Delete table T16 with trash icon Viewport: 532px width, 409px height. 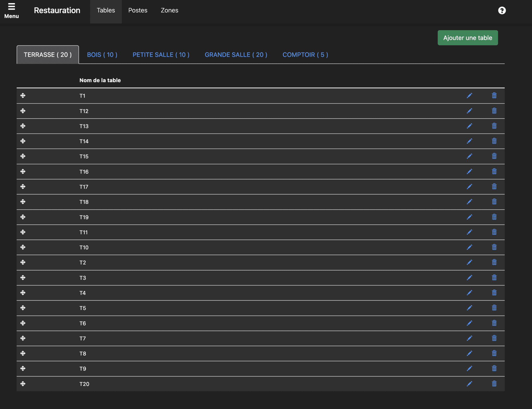(x=494, y=172)
